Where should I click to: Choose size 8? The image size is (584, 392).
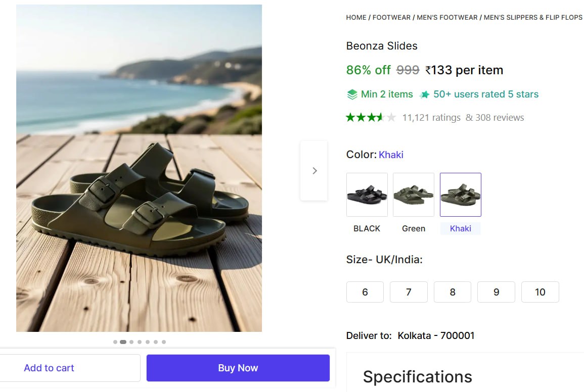(453, 292)
